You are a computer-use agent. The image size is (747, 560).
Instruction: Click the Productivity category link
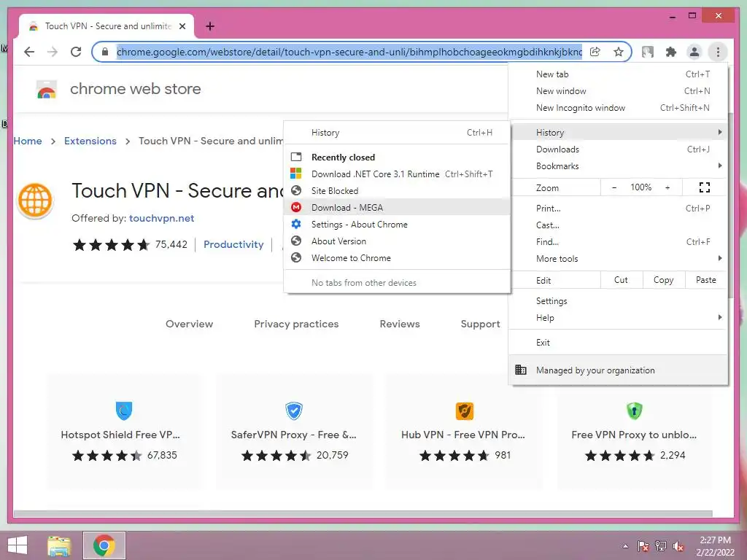[233, 244]
